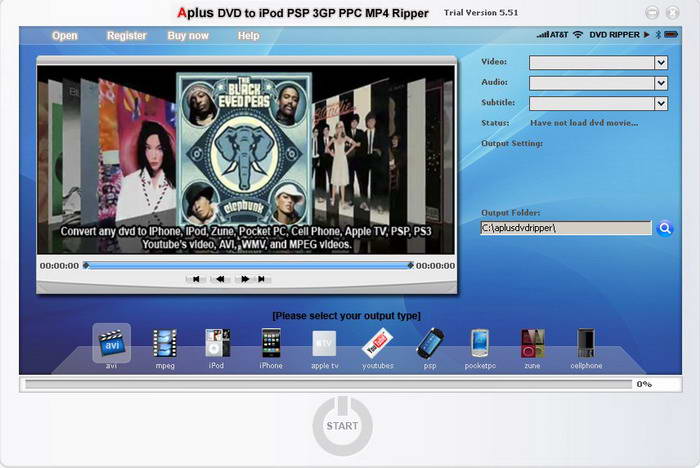Open the Audio dropdown list

coord(661,83)
